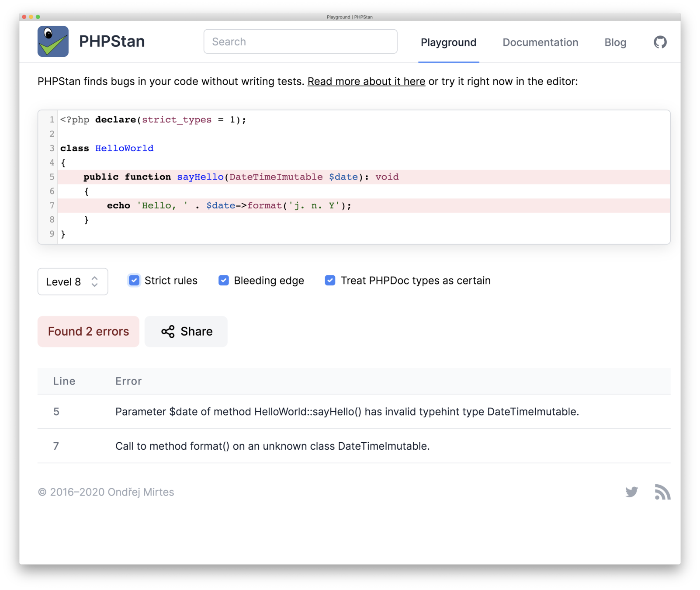The image size is (700, 590).
Task: Select the unknown class DateTimeImutable error
Action: click(272, 446)
